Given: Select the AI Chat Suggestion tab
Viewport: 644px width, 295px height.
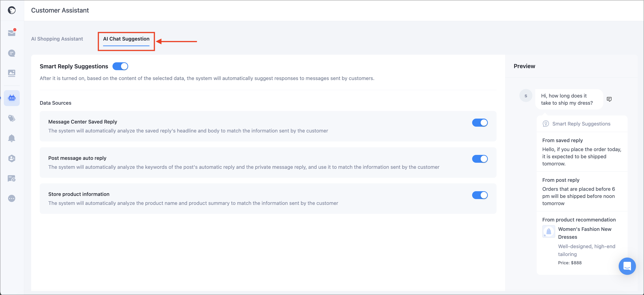Looking at the screenshot, I should 126,39.
